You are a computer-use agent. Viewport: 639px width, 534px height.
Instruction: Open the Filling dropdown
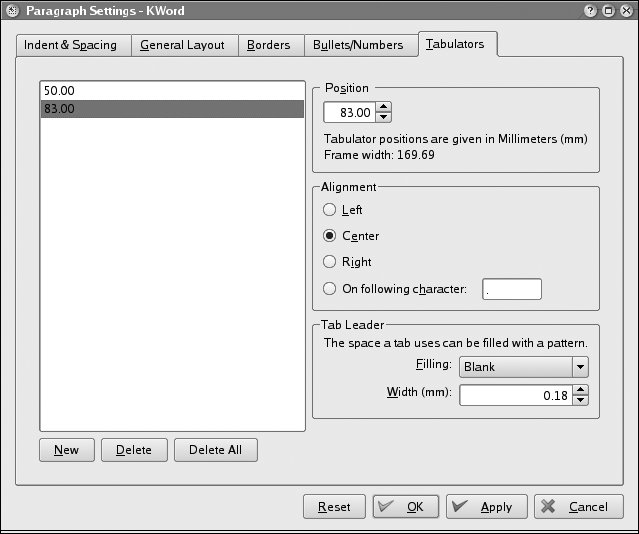[524, 367]
